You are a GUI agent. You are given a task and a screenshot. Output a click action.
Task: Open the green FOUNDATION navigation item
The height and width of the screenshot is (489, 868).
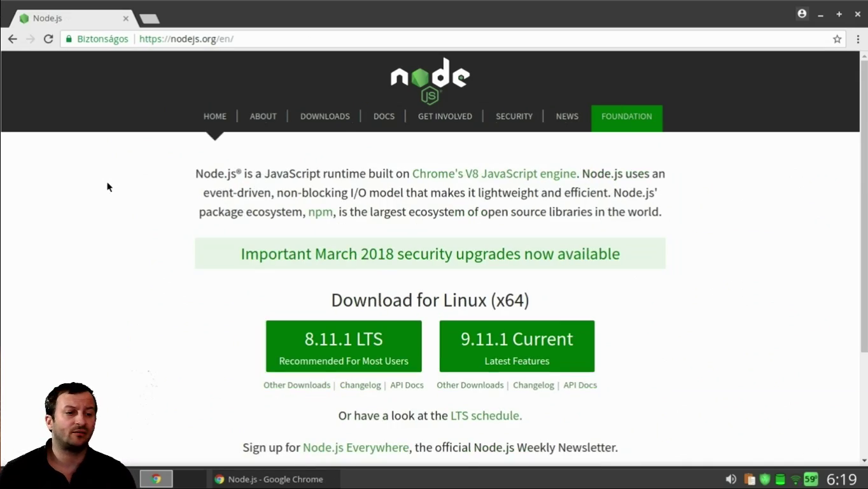coord(627,118)
